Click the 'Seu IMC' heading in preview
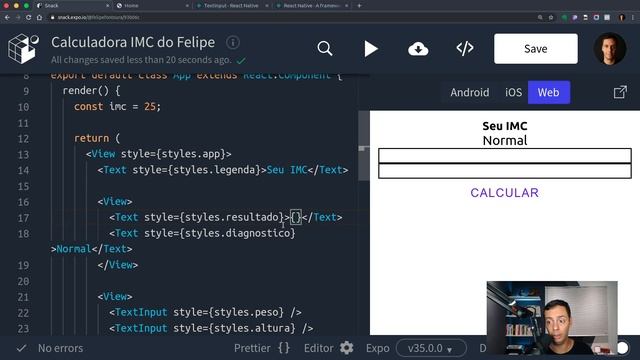Image resolution: width=640 pixels, height=360 pixels. pos(505,126)
